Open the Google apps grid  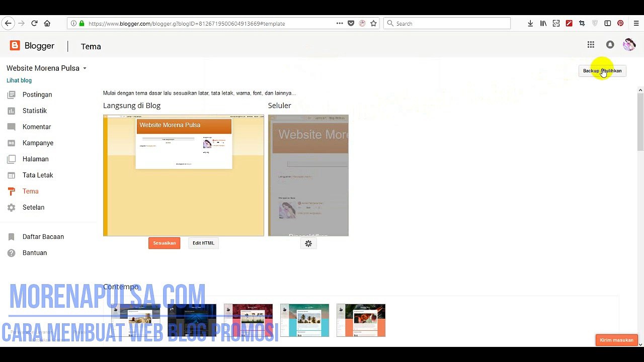(x=591, y=45)
